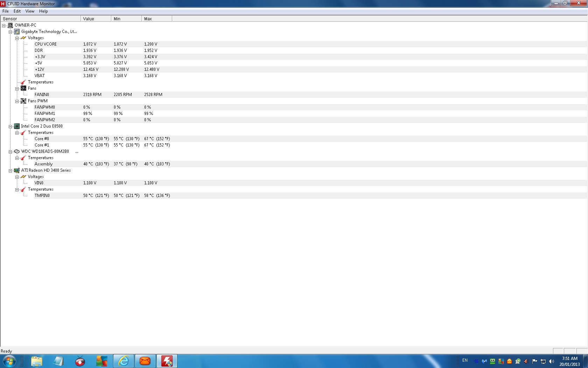Click the Voltages icon under ATI Radeon
Screen dimensions: 588x368
tap(23, 177)
